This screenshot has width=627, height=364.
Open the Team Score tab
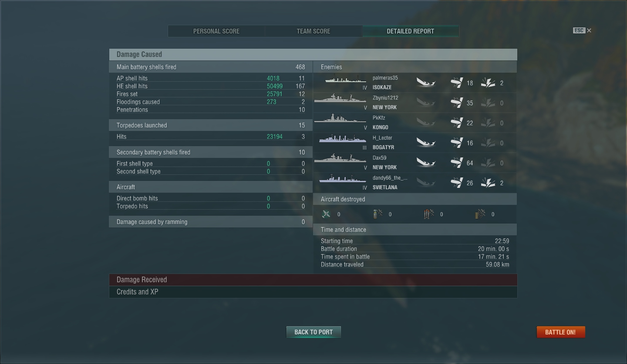click(313, 31)
